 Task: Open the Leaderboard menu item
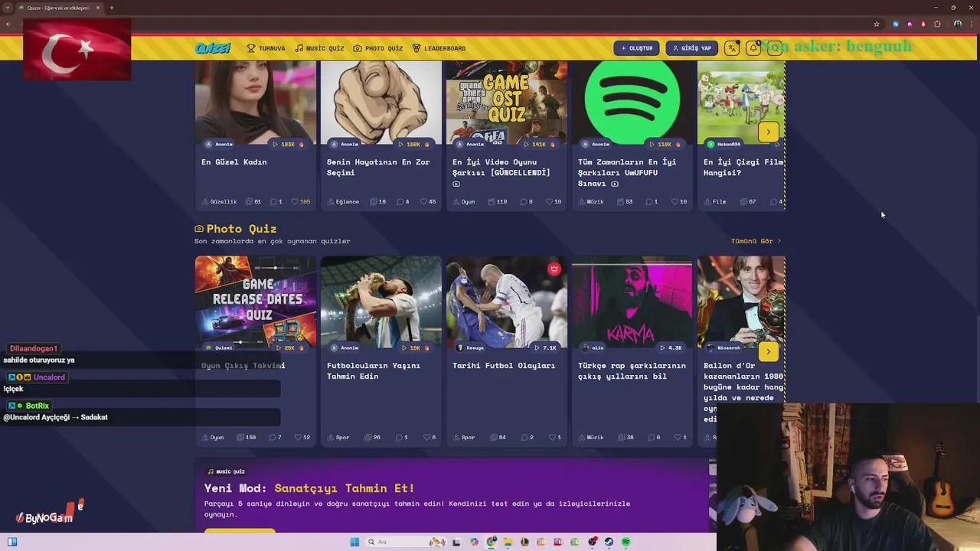439,48
